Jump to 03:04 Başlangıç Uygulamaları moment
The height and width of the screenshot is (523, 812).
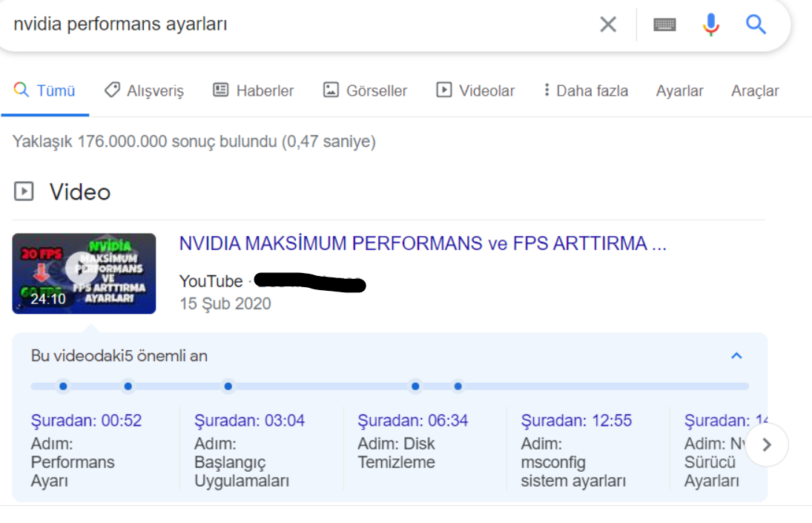click(x=249, y=421)
